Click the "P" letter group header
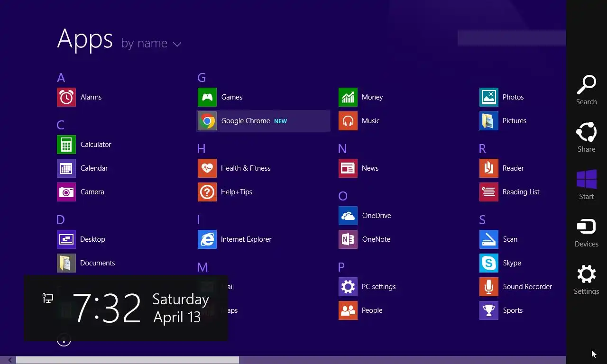Viewport: 607px width, 364px height. point(341,267)
